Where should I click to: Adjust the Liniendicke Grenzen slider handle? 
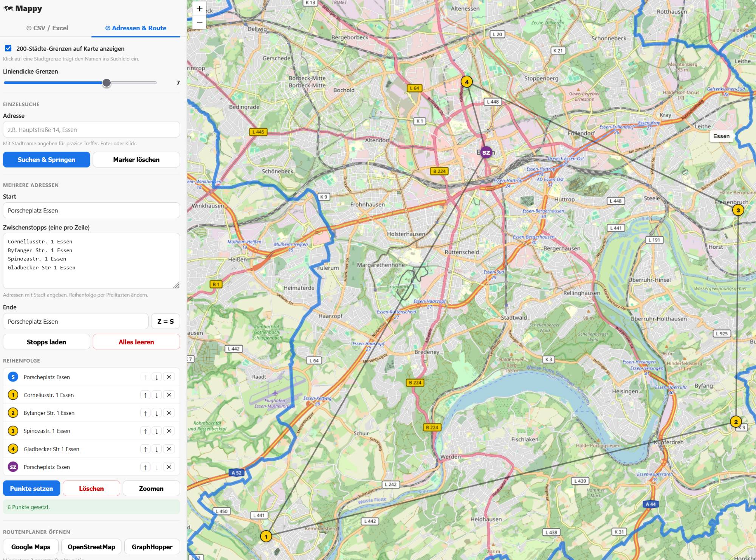[x=107, y=83]
